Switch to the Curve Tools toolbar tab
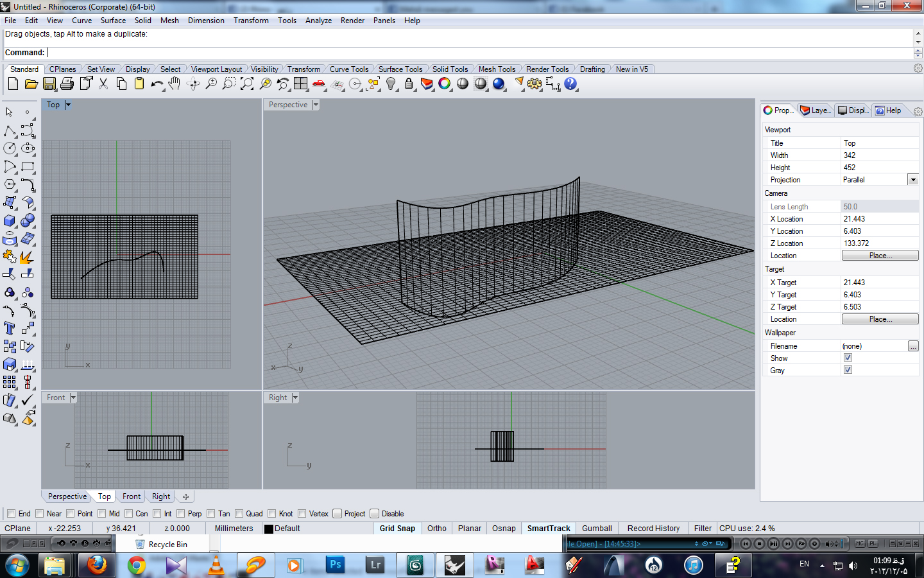Screen dimensions: 924x578 click(348, 69)
